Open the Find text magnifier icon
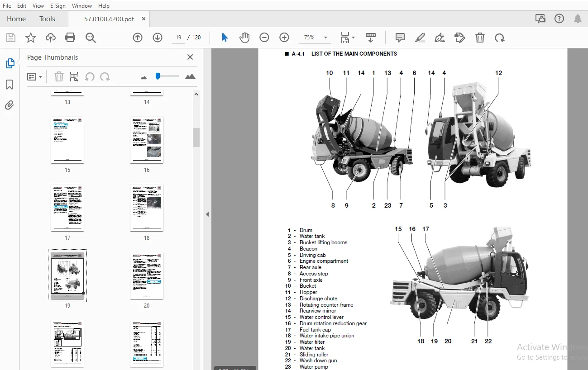This screenshot has height=370, width=588. 91,38
